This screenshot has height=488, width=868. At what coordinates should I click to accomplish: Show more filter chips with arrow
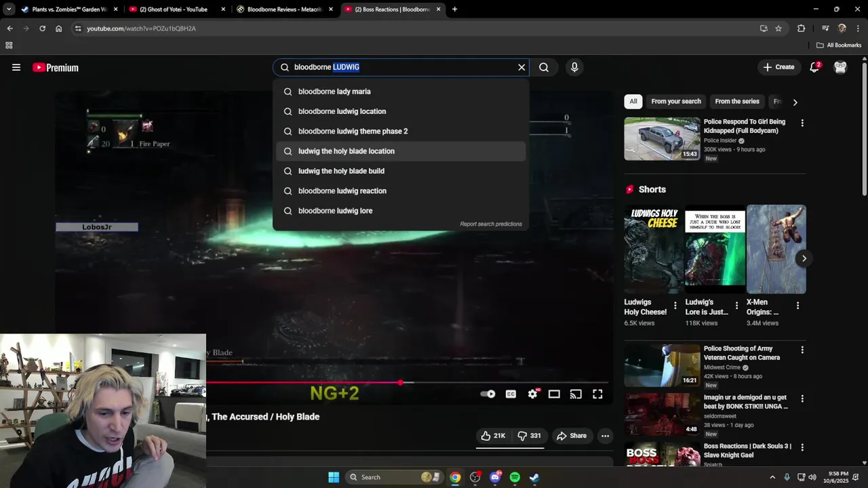coord(795,102)
